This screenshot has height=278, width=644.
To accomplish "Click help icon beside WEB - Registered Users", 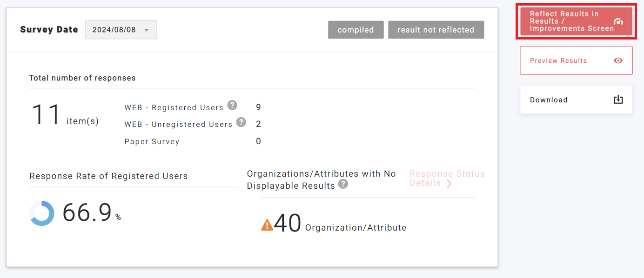I will tap(232, 106).
